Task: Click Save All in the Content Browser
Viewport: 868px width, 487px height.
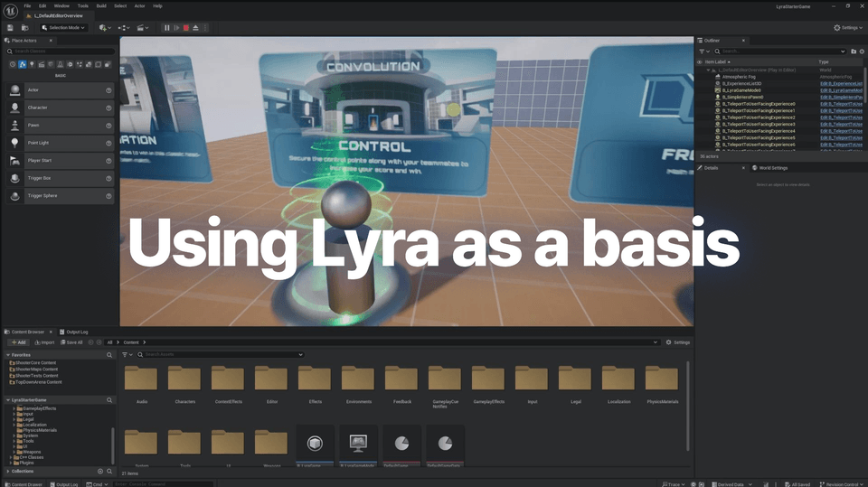Action: tap(71, 342)
